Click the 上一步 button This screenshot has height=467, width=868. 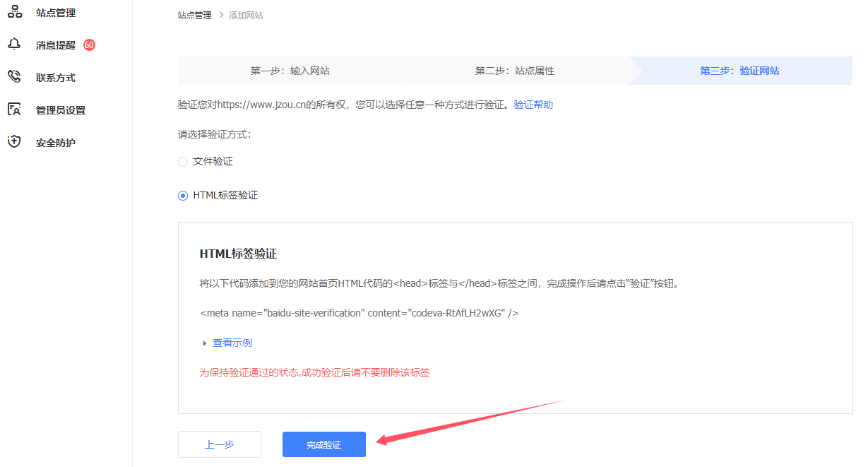220,444
